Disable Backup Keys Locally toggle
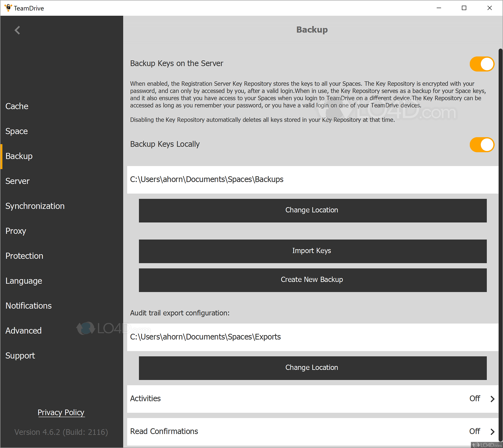Viewport: 503px width, 448px height. [482, 145]
